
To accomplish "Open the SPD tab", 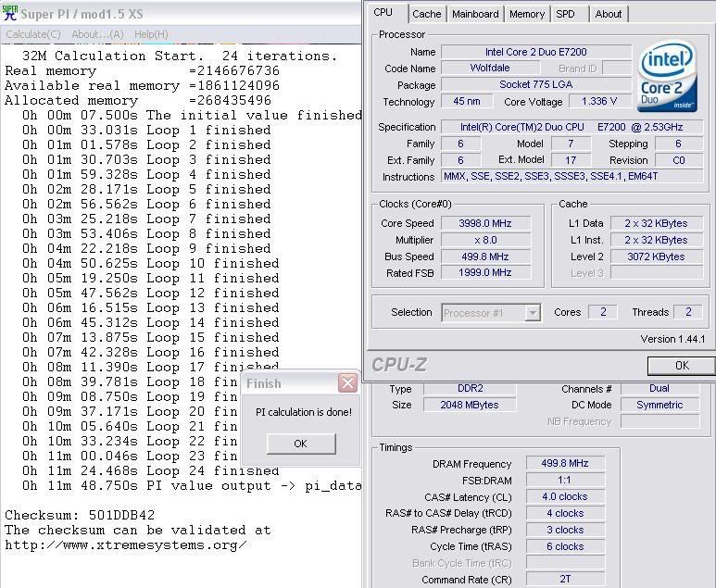I will click(565, 14).
